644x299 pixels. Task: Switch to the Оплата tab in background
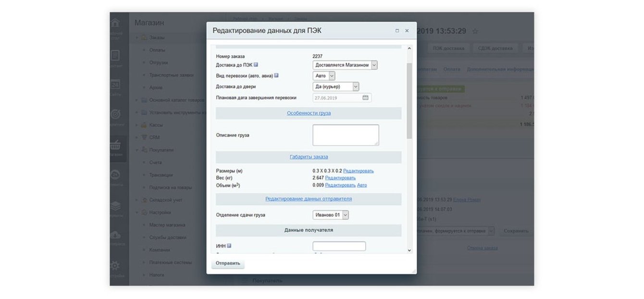click(452, 69)
